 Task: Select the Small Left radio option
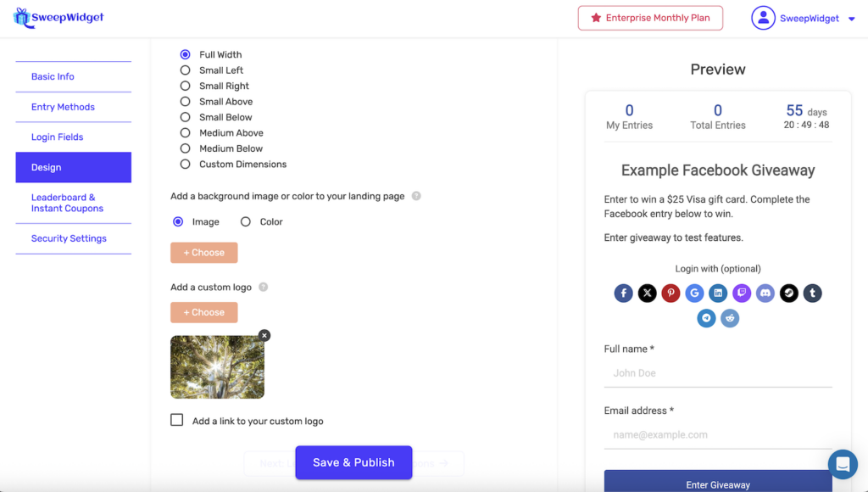186,70
